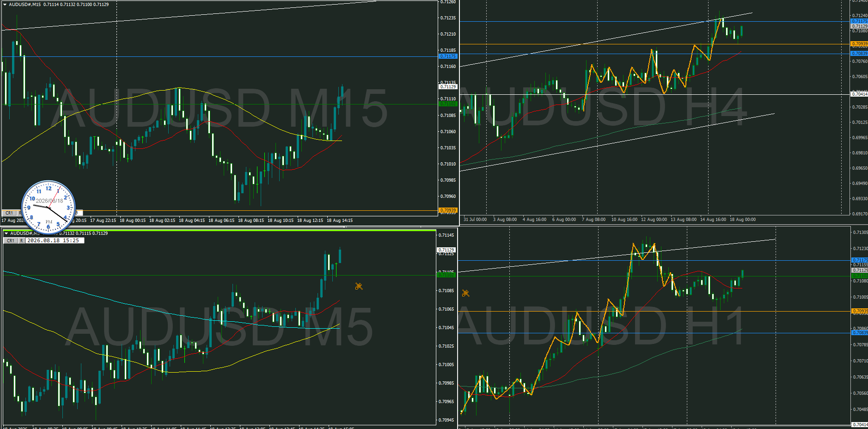868x429 pixels.
Task: Click the 0.71010 tick on M15 price axis
Action: tap(448, 164)
